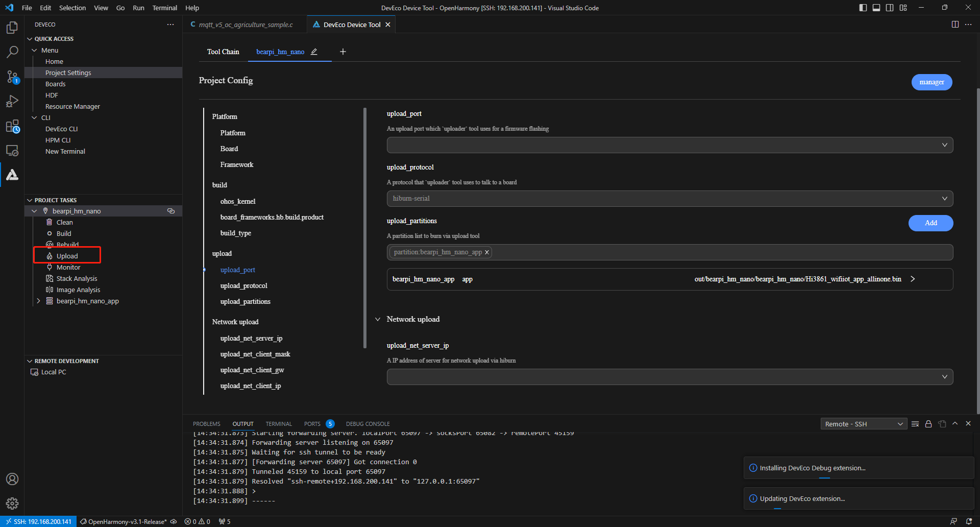The height and width of the screenshot is (527, 980).
Task: Click the pencil edit icon beside bearpi_hm_nano tab
Action: (314, 52)
